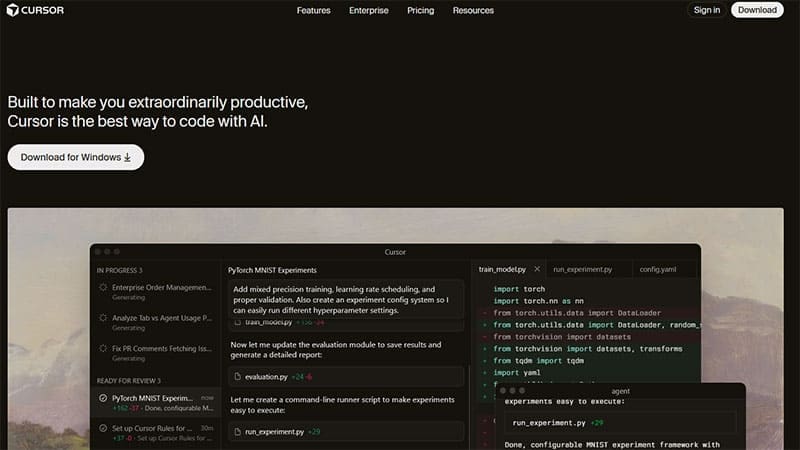Open run_experiment.py chip in agent window
Image resolution: width=800 pixels, height=450 pixels.
[x=620, y=422]
